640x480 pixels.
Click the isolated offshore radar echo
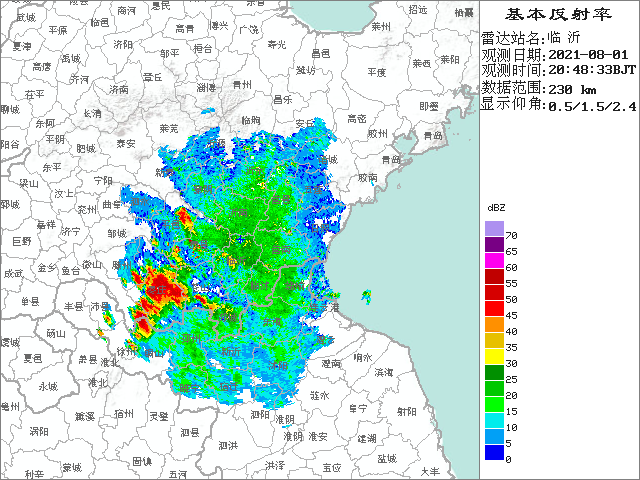tap(367, 295)
